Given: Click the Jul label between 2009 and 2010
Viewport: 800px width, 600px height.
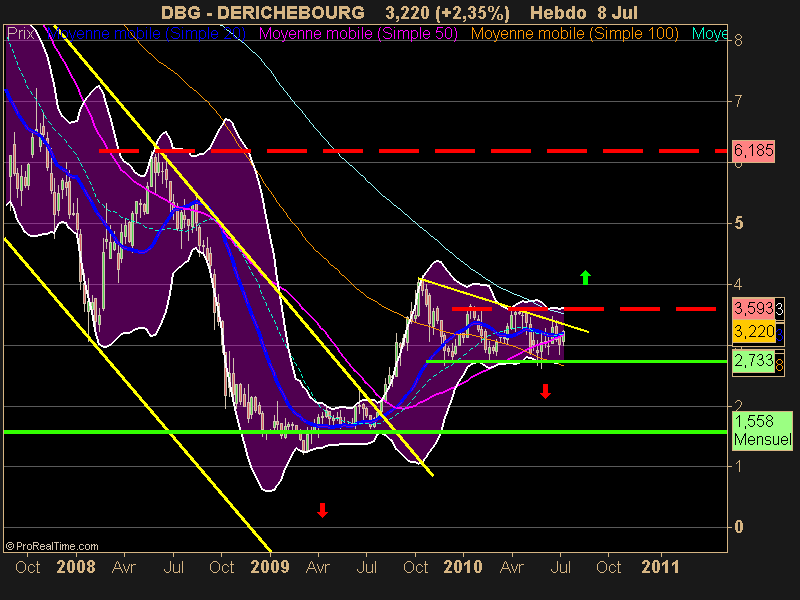Looking at the screenshot, I should 366,567.
